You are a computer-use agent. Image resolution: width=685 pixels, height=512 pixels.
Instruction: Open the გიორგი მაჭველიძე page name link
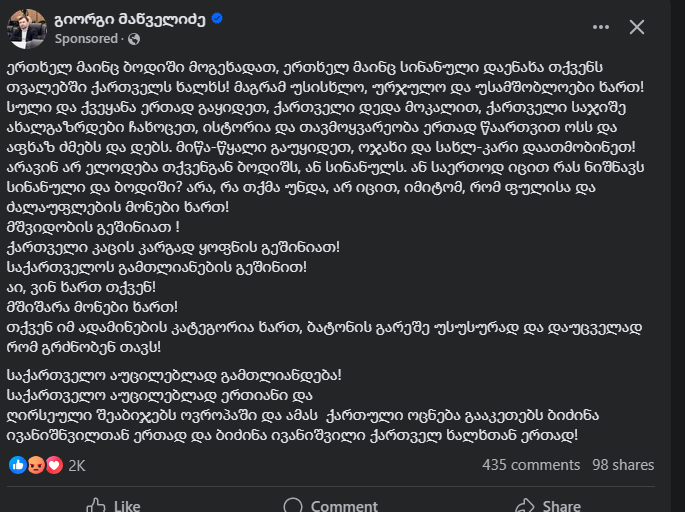pyautogui.click(x=130, y=19)
